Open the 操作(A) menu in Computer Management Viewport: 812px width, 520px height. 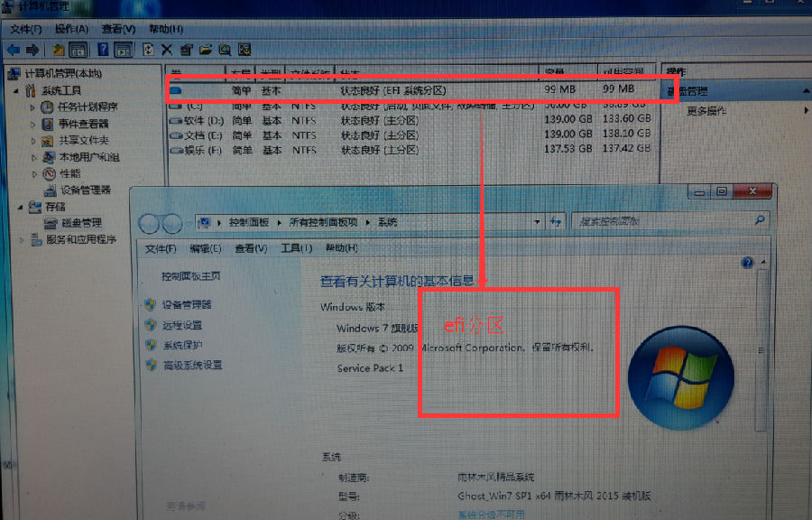point(71,29)
